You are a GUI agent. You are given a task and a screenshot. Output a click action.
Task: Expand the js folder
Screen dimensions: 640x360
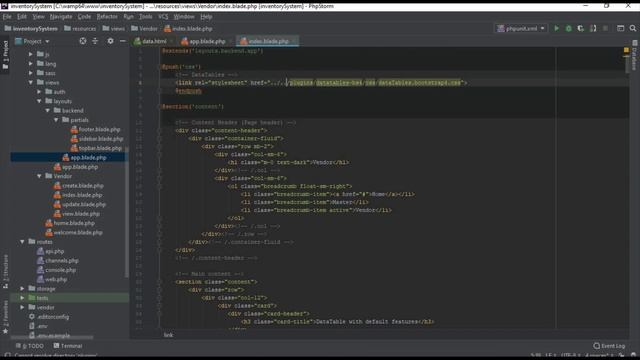tap(31, 54)
